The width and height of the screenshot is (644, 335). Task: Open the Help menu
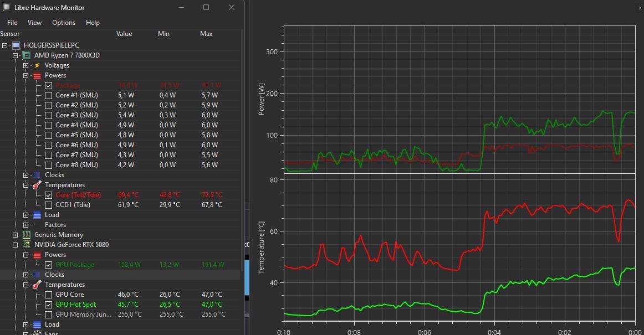pyautogui.click(x=93, y=23)
